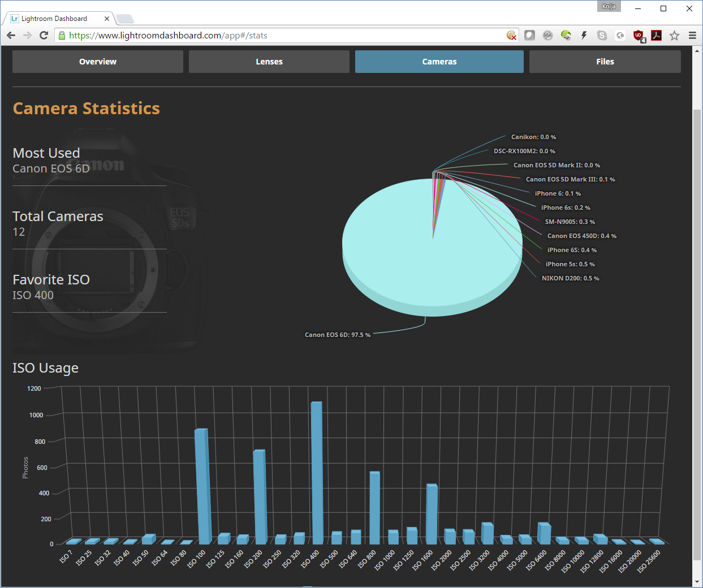Open the blocked cookies icon in address bar
The height and width of the screenshot is (588, 703).
(511, 35)
